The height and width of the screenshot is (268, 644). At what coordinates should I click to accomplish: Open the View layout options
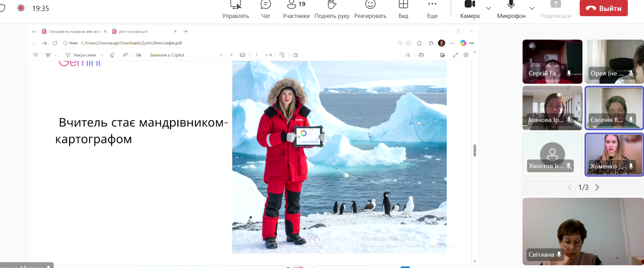pos(403,9)
